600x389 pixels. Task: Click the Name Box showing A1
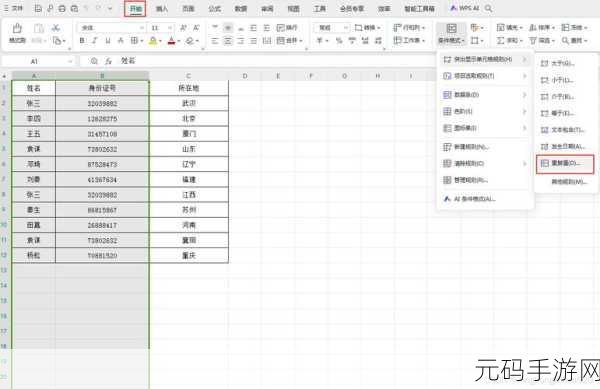tap(38, 61)
